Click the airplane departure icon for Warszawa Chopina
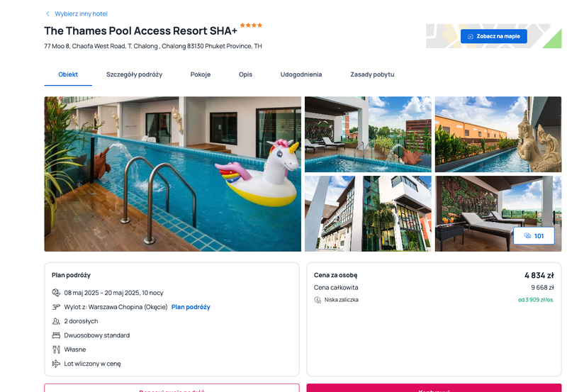 pos(56,307)
